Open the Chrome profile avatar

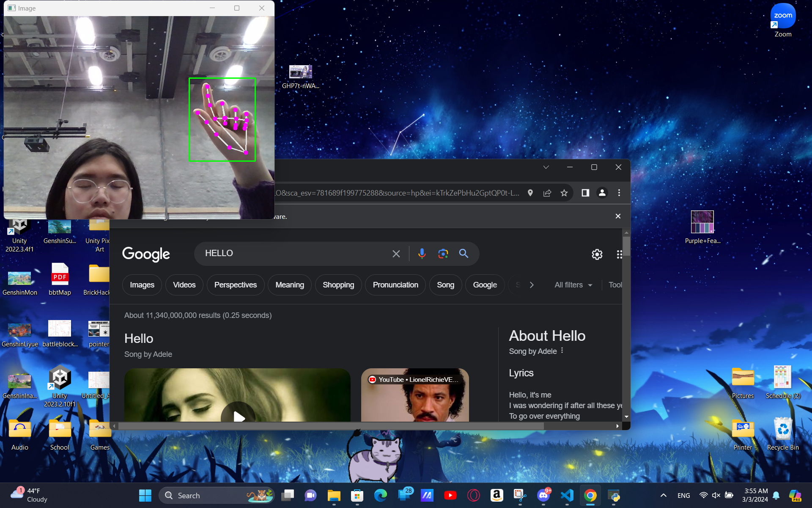coord(602,193)
